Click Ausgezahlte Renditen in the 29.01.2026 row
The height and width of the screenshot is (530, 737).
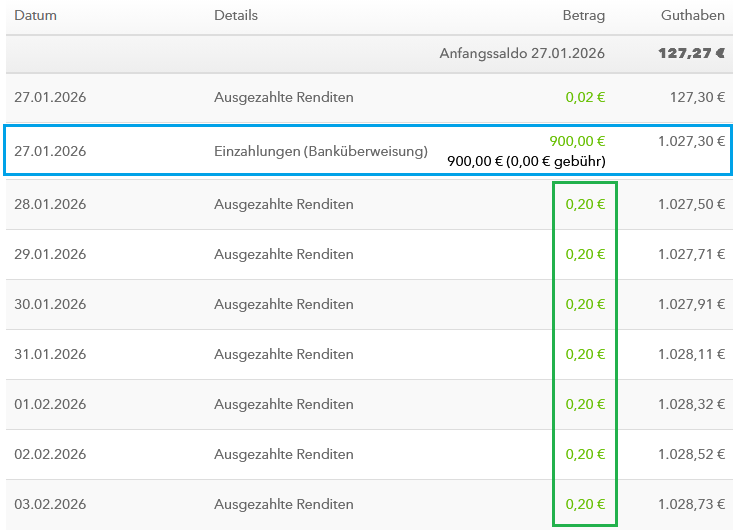[x=284, y=255]
